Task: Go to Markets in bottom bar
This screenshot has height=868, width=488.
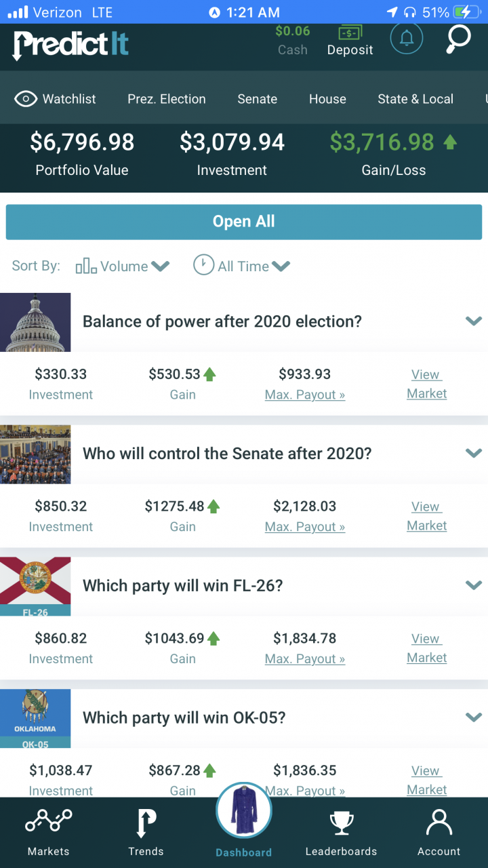Action: point(48,832)
